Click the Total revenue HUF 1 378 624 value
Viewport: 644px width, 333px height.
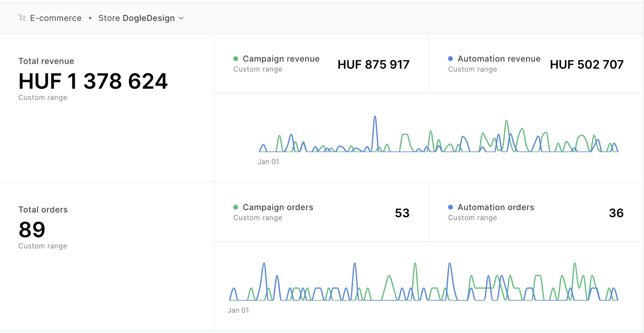(93, 81)
